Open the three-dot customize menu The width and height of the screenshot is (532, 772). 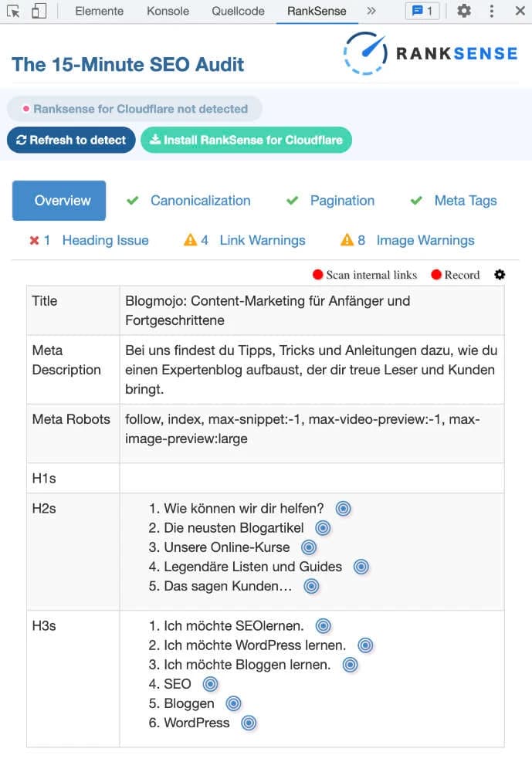tap(492, 11)
